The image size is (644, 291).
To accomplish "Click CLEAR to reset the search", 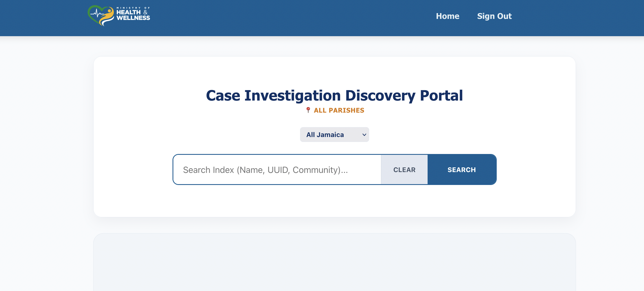I will [404, 169].
